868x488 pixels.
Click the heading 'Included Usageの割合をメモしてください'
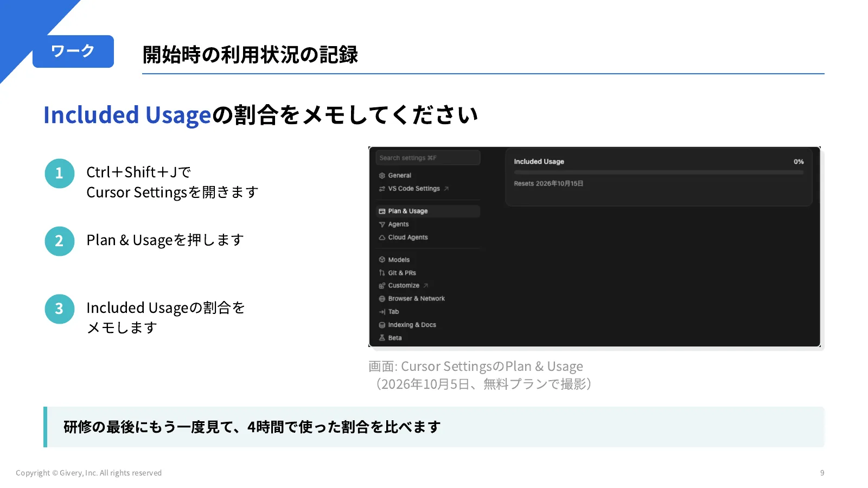click(261, 115)
